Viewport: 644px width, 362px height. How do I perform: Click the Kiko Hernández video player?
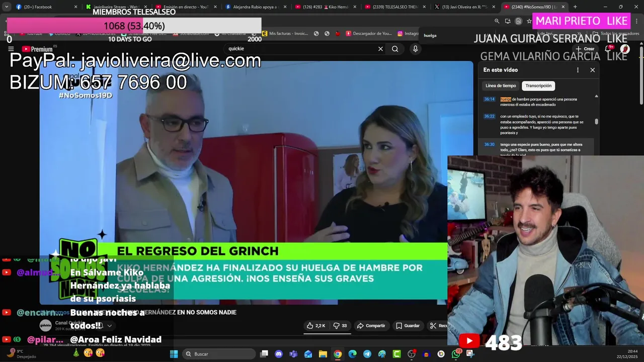click(x=256, y=183)
